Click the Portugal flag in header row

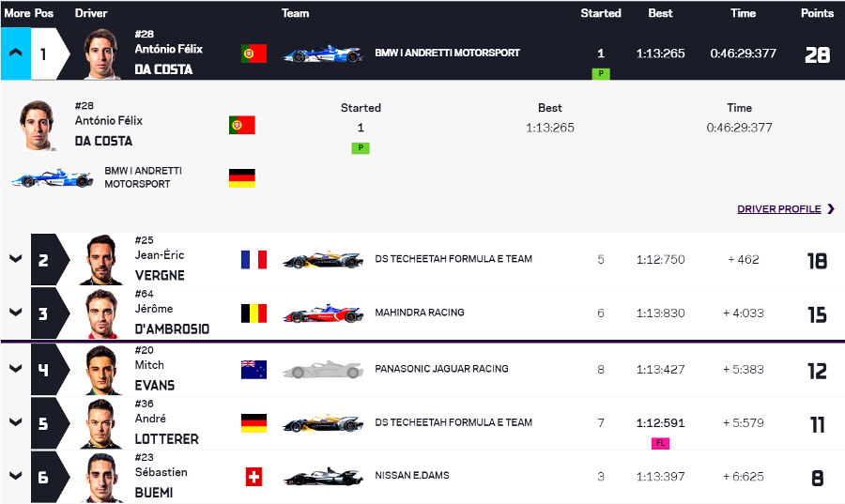point(253,53)
